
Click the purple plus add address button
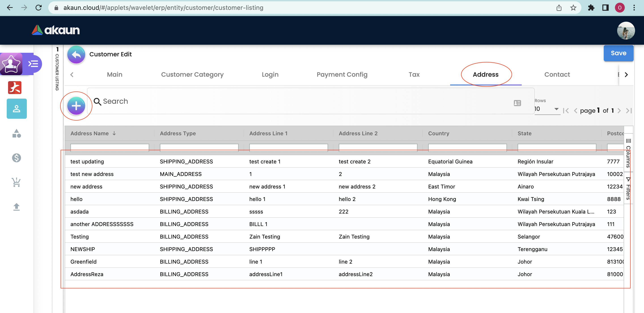tap(76, 106)
